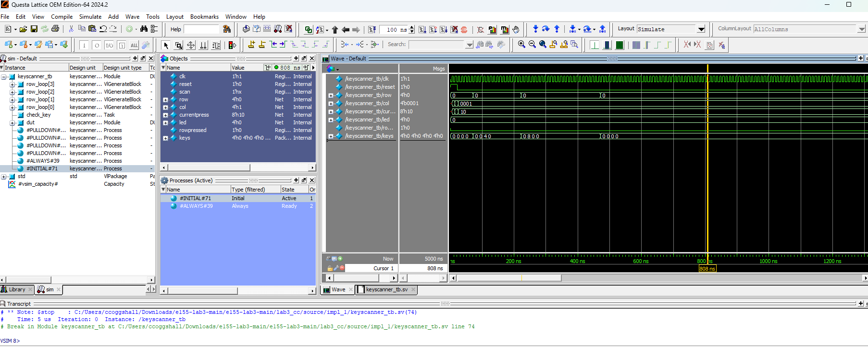Open the Simulate menu
This screenshot has height=347, width=868.
click(90, 17)
